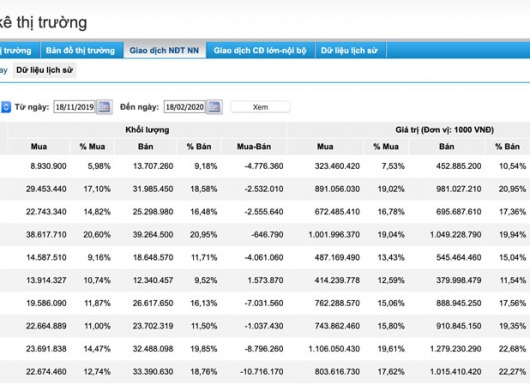Select cell value 891.056.030

[337, 189]
